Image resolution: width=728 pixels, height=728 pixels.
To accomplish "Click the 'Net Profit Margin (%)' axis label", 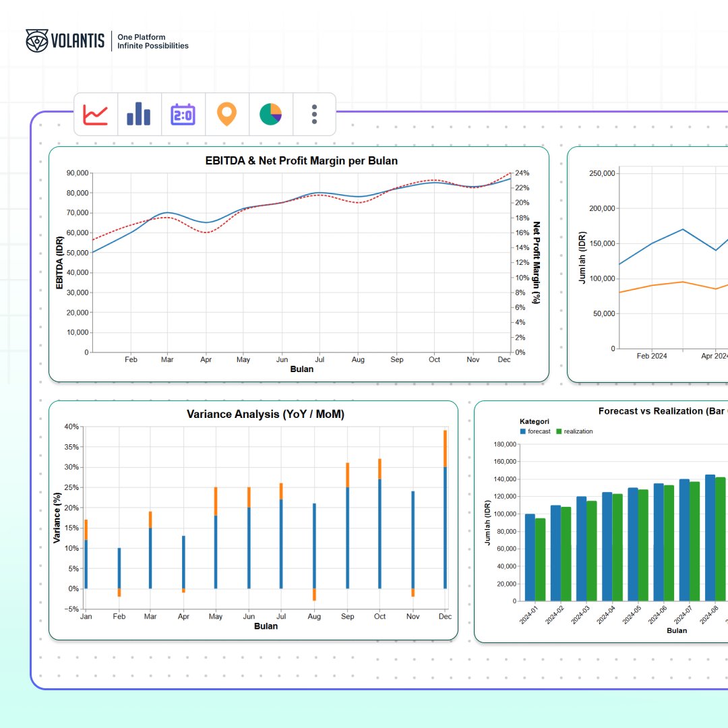I will click(x=537, y=262).
